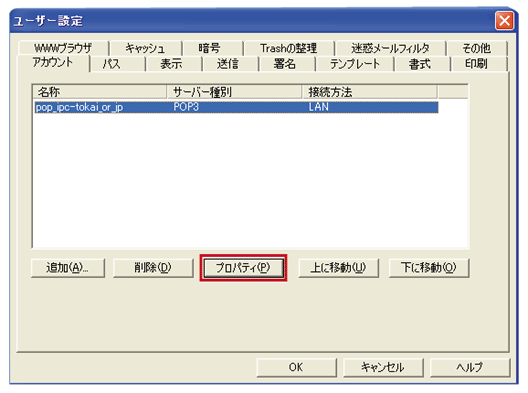
Task: Open the その他 tab
Action: click(x=476, y=48)
